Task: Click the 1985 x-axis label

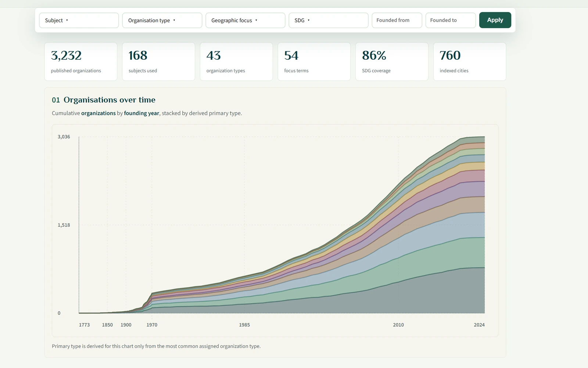Action: [x=244, y=325]
